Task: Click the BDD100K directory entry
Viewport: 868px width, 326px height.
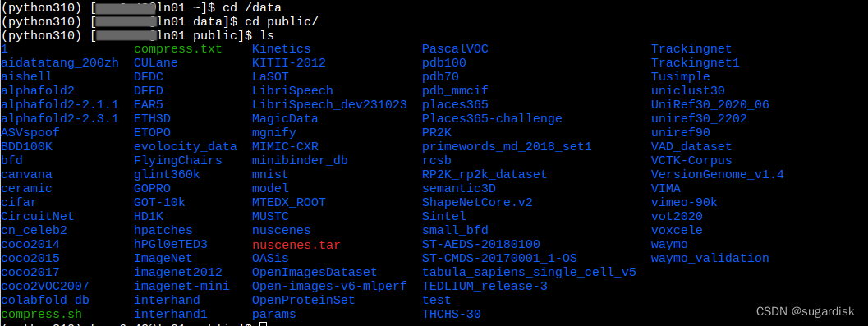Action: tap(26, 147)
